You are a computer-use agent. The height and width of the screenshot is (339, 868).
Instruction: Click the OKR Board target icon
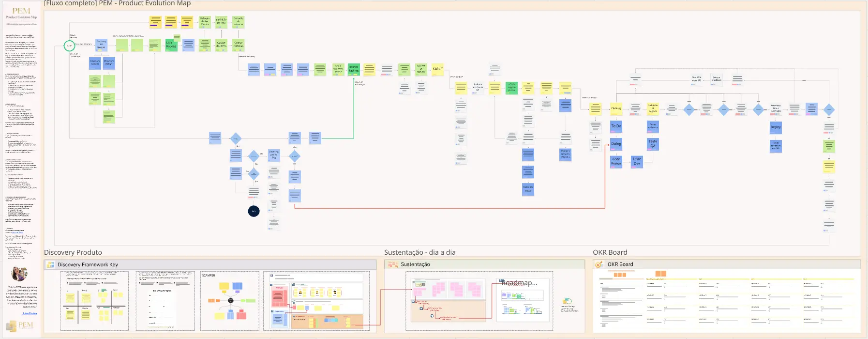(599, 264)
